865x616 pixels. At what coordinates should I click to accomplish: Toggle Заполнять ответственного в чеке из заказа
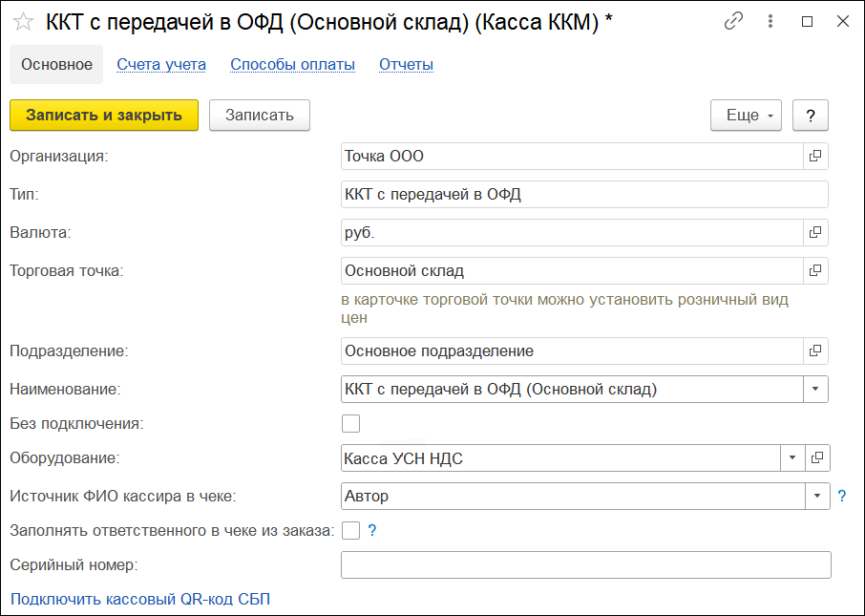pyautogui.click(x=350, y=530)
